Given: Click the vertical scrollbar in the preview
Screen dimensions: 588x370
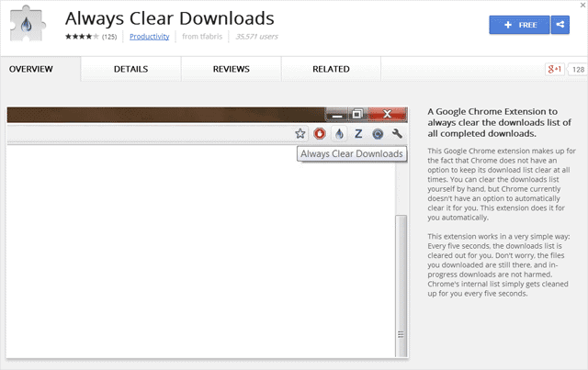Looking at the screenshot, I should click(400, 275).
